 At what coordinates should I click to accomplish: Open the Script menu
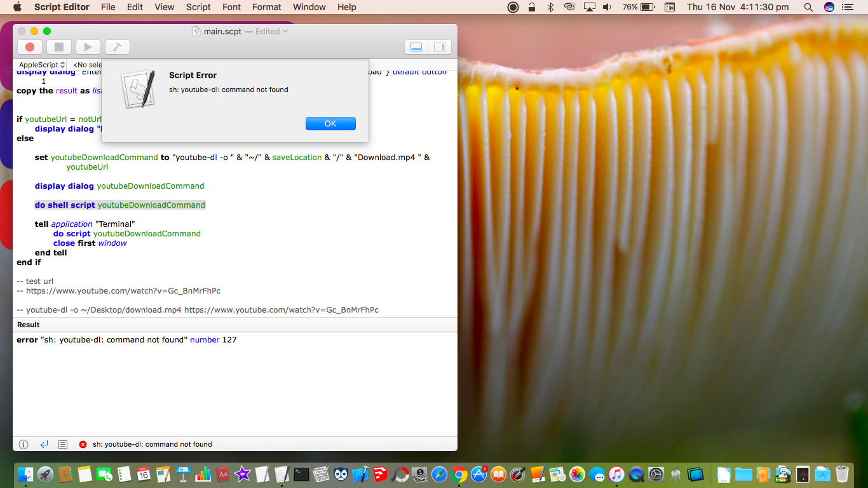pos(198,7)
